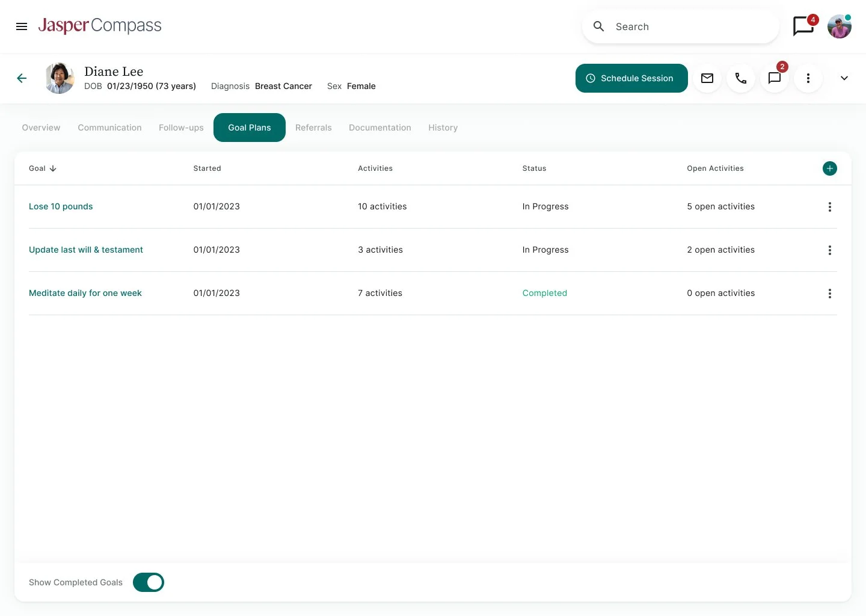Go to the Documentation tab
The height and width of the screenshot is (616, 866).
(x=380, y=128)
